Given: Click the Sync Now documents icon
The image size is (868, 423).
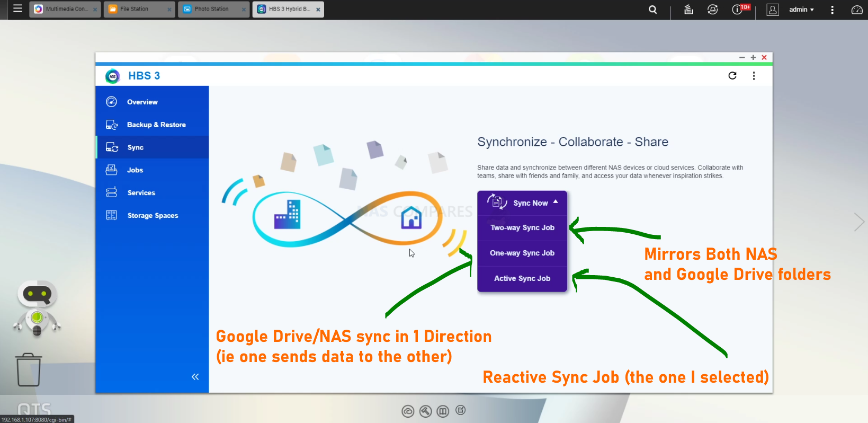Looking at the screenshot, I should pos(497,202).
